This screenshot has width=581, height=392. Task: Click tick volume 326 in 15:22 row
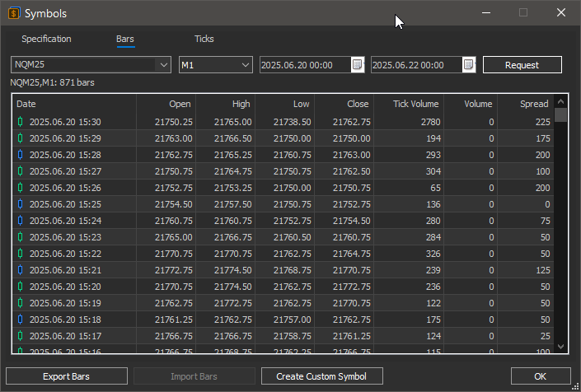tap(433, 254)
